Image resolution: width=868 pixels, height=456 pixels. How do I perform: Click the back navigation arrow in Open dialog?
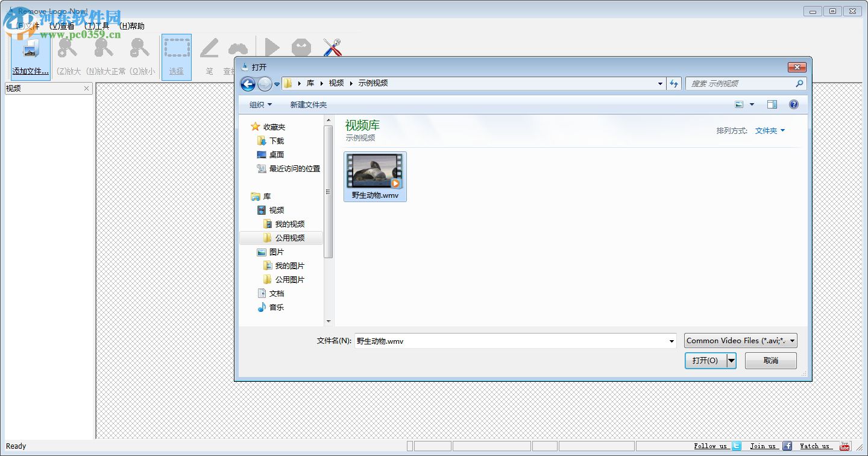coord(248,84)
